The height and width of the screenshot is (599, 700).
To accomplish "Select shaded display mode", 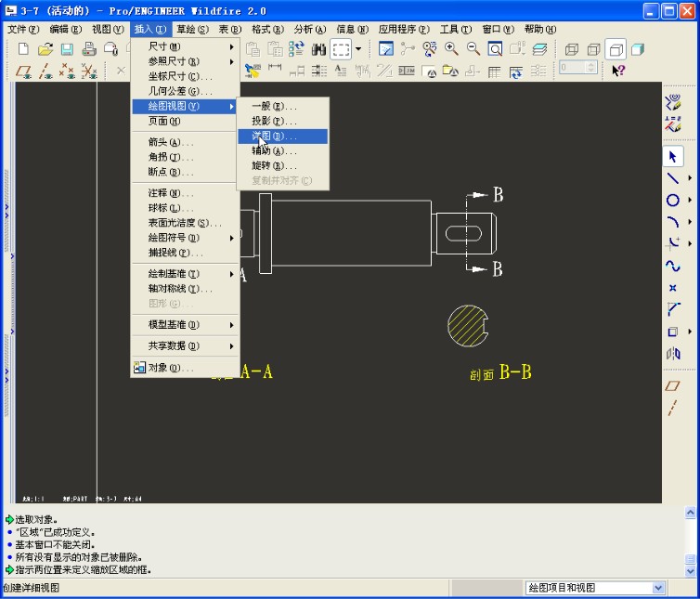I will click(638, 49).
